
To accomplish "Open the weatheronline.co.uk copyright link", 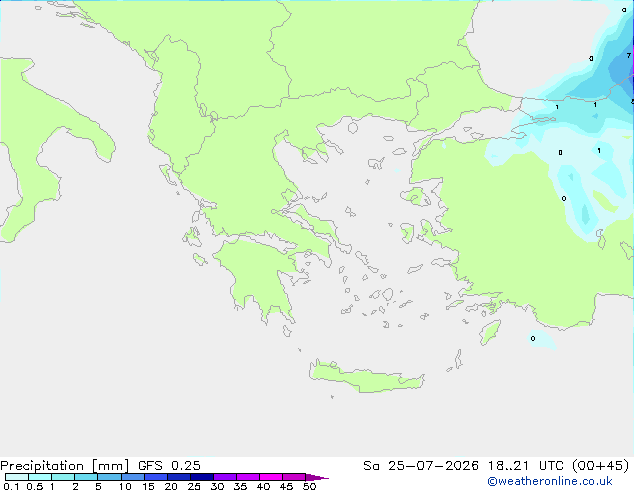I will (550, 481).
